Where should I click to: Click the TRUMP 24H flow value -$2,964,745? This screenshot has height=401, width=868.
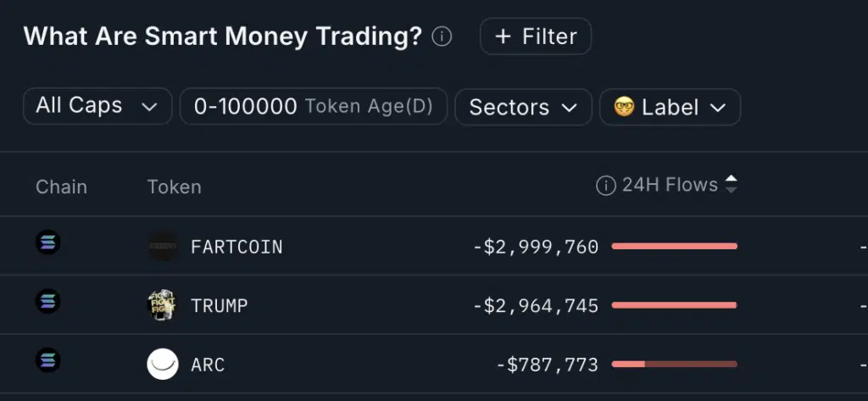pyautogui.click(x=536, y=305)
